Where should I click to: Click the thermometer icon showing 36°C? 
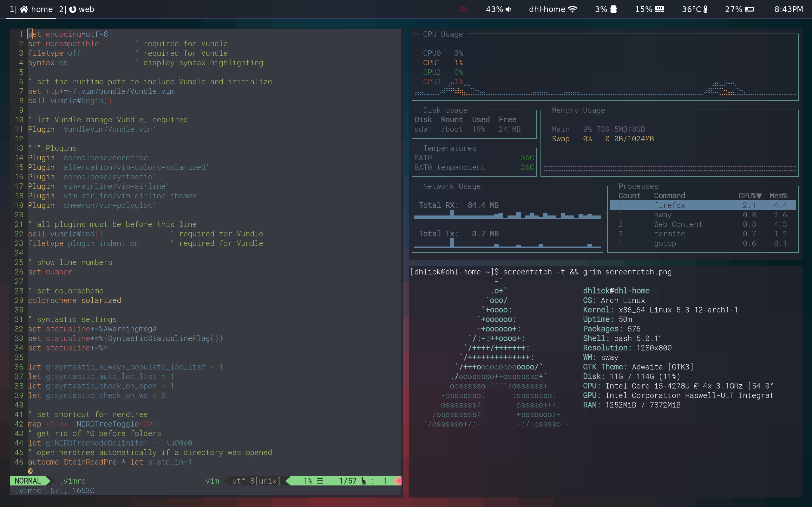[x=705, y=10]
